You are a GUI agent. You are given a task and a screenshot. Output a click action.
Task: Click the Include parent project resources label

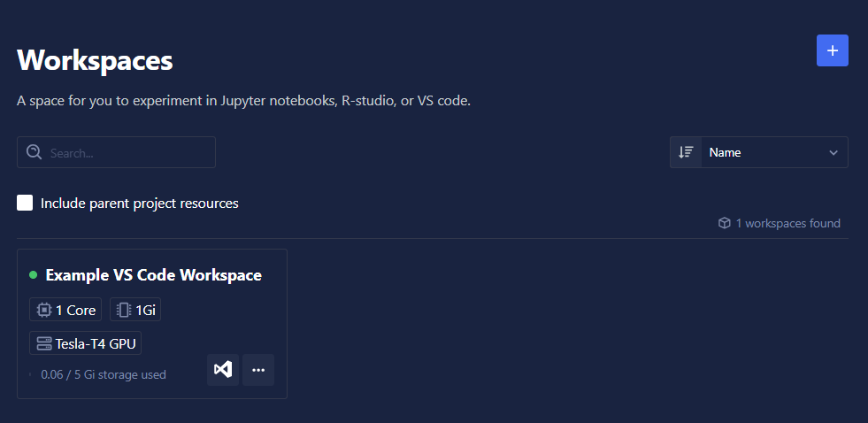[140, 204]
